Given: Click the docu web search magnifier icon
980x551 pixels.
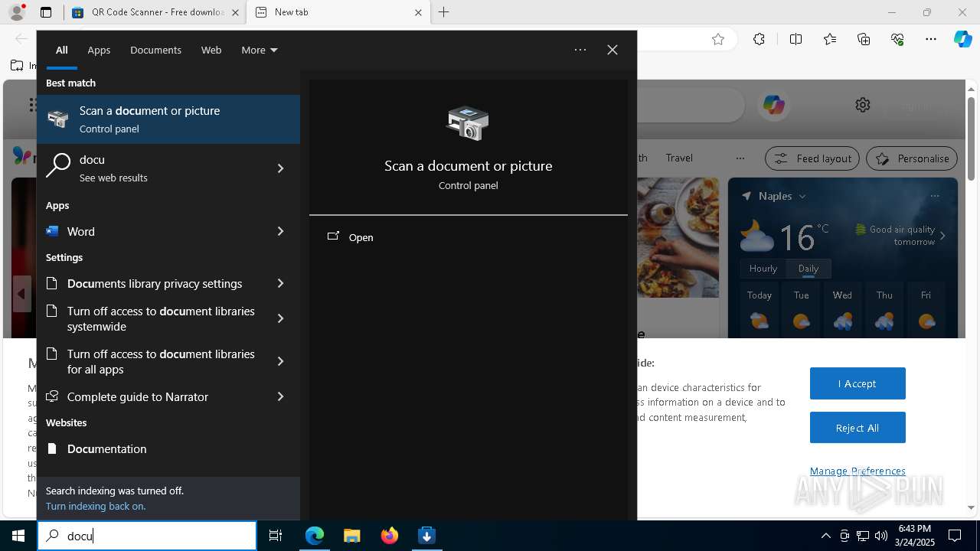Looking at the screenshot, I should (58, 165).
